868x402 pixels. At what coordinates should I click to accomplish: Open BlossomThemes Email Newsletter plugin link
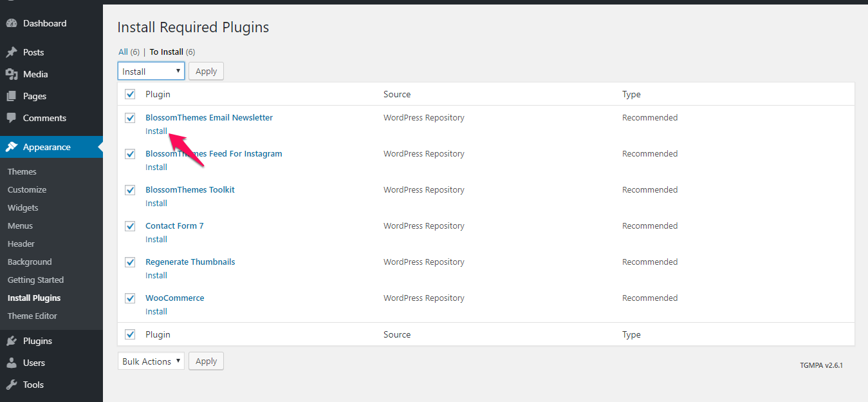[209, 117]
